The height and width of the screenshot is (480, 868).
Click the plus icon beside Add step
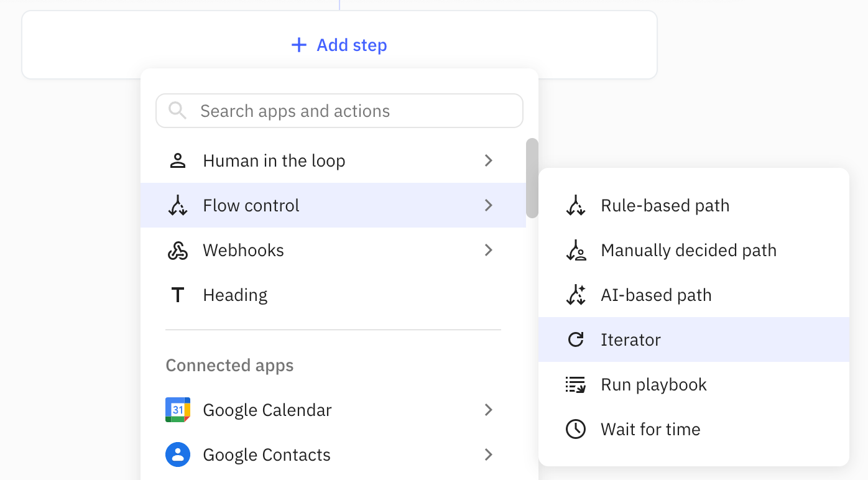click(299, 45)
